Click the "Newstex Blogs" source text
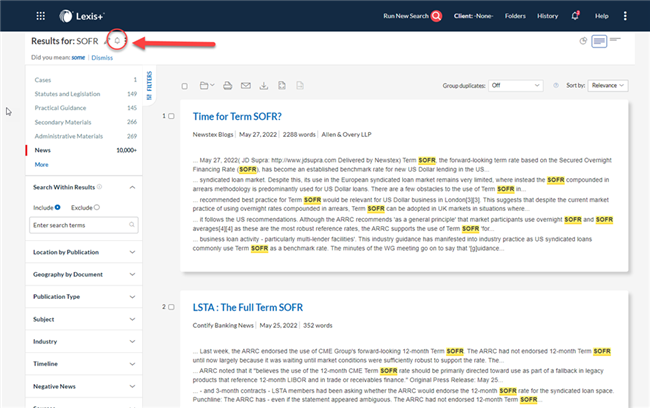This screenshot has width=650, height=408. 213,134
